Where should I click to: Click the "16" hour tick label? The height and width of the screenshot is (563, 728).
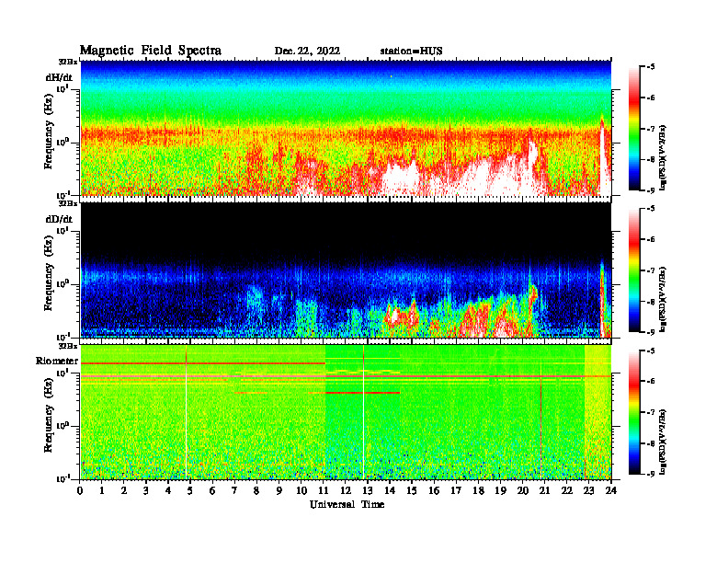click(x=434, y=491)
